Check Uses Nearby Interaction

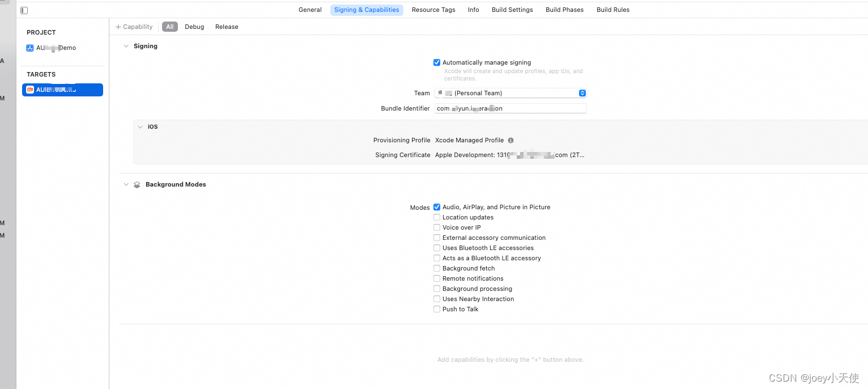point(437,299)
